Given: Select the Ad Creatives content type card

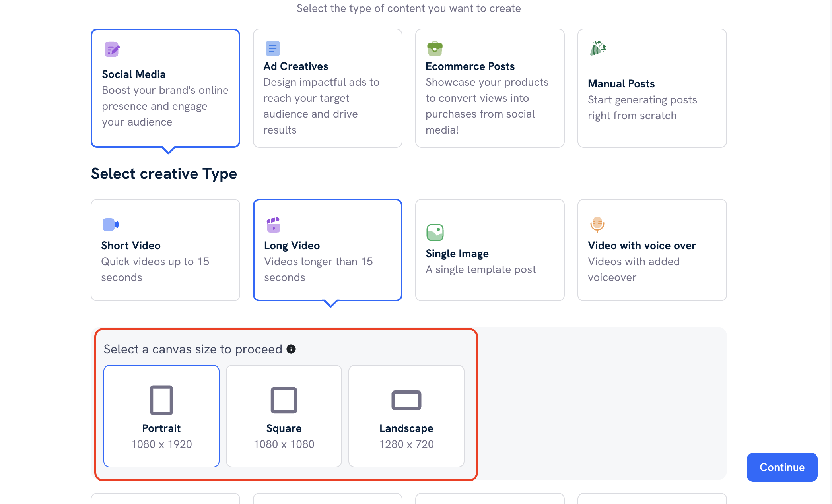Looking at the screenshot, I should click(x=327, y=88).
